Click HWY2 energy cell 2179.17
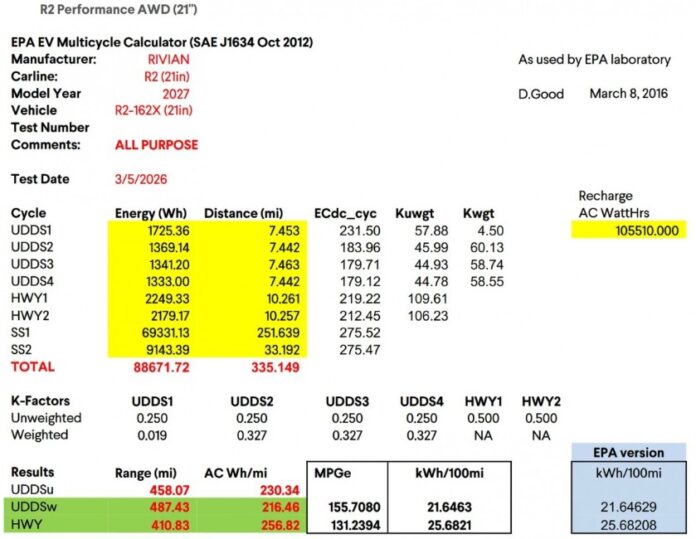Image resolution: width=696 pixels, height=539 pixels. 168,316
